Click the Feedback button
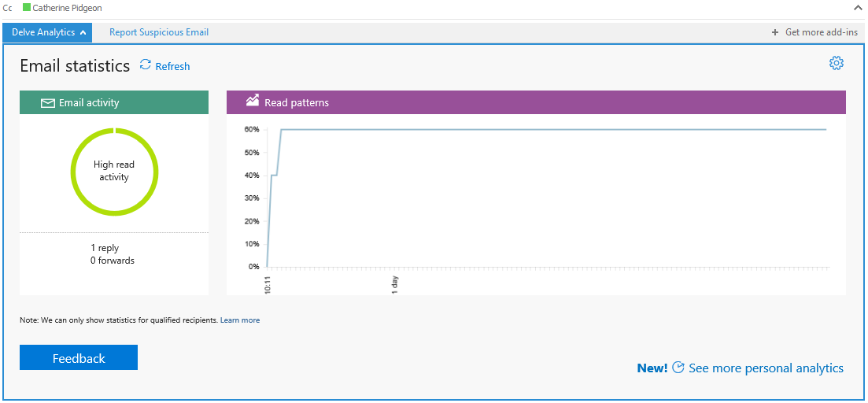Screen dimensions: 868x403 pos(79,357)
